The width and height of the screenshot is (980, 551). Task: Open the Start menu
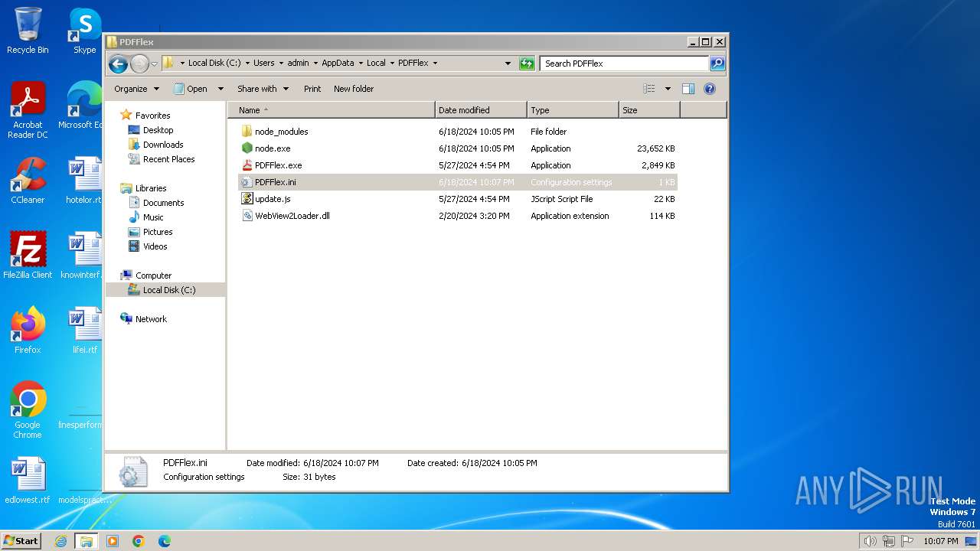pos(21,541)
